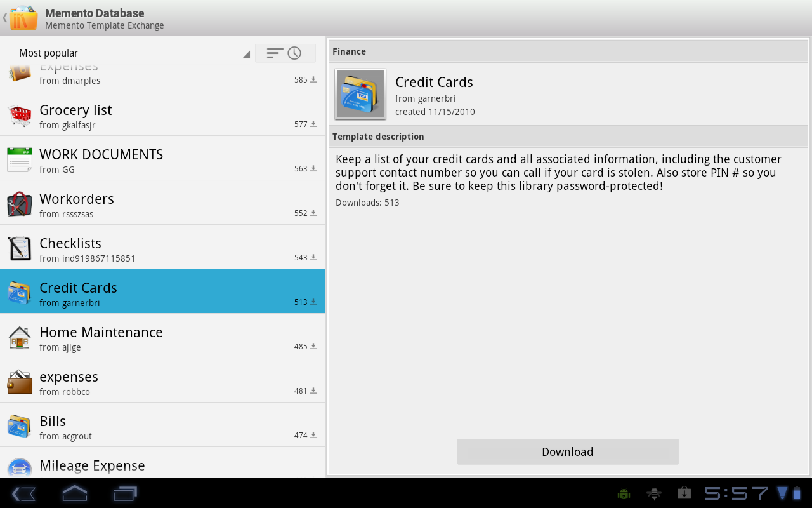Tap 'from ind919867115851' author text
812x508 pixels.
click(88, 258)
